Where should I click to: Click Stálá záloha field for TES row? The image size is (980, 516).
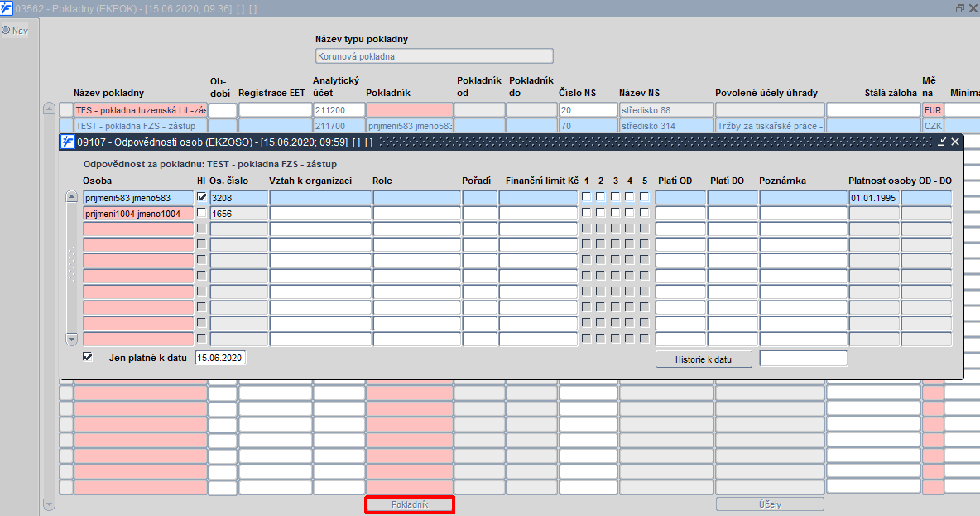[874, 110]
